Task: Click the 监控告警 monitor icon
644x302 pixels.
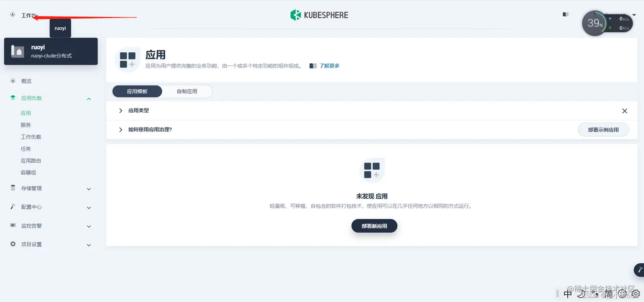Action: pyautogui.click(x=13, y=225)
